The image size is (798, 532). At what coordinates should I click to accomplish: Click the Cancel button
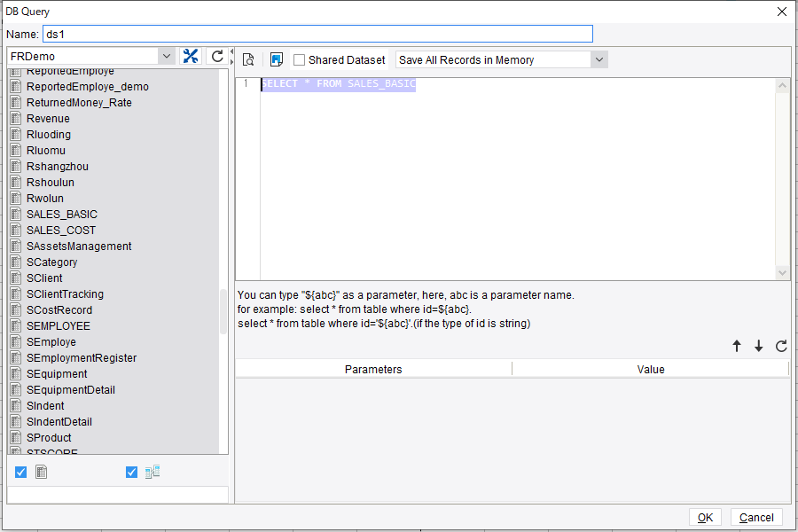pos(756,517)
